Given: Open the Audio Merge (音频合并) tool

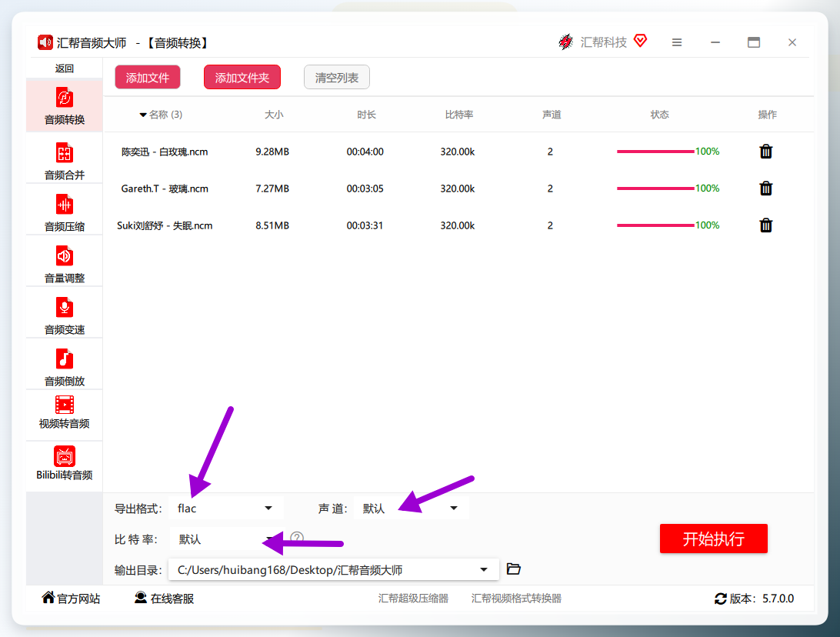Looking at the screenshot, I should click(65, 160).
